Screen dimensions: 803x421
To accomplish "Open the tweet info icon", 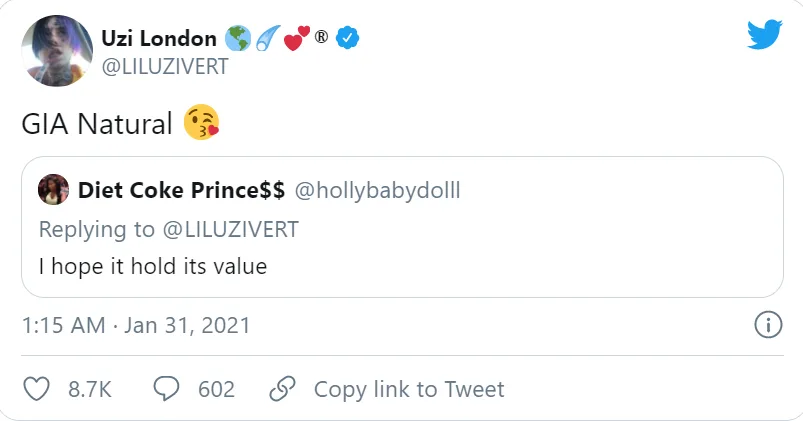I will click(x=766, y=325).
